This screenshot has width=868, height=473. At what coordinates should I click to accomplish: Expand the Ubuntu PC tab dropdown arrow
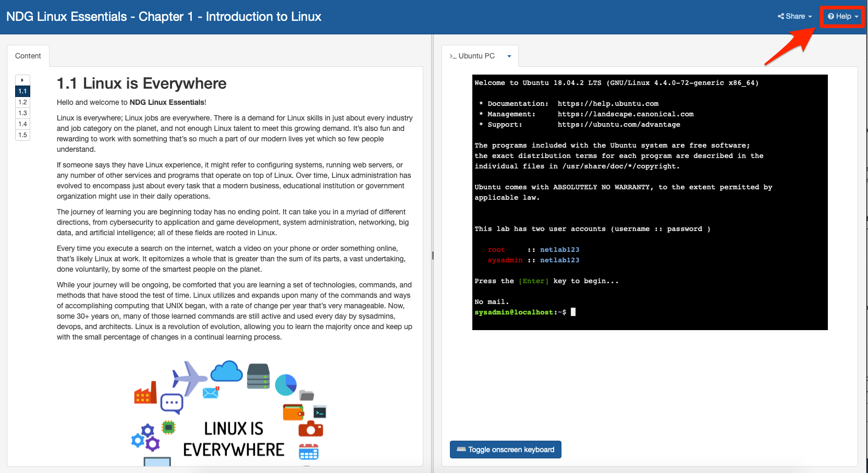click(x=509, y=56)
